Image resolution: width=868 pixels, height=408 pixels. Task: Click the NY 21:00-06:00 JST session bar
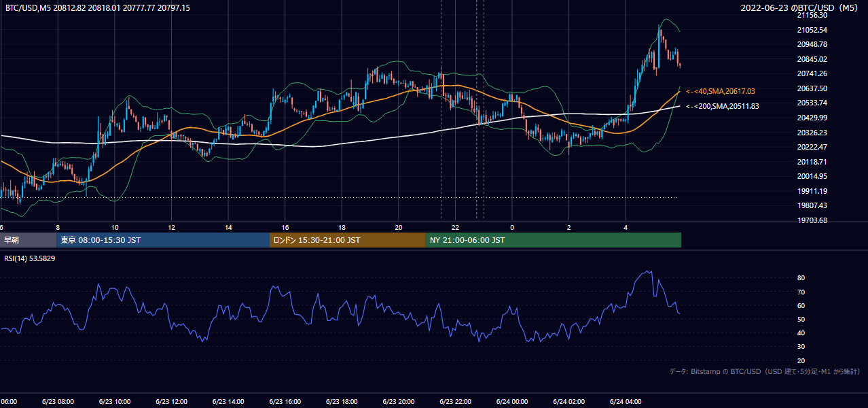point(554,240)
